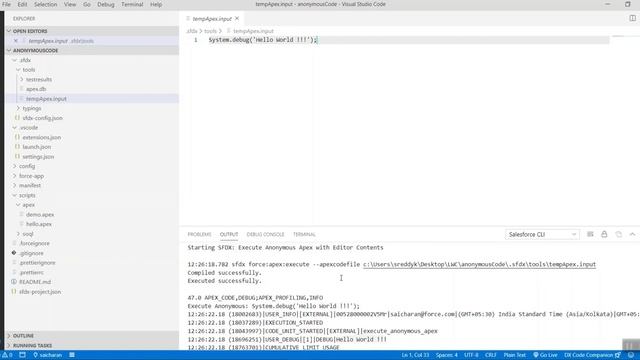
Task: Click the list icon in status bar
Action: click(x=72, y=355)
